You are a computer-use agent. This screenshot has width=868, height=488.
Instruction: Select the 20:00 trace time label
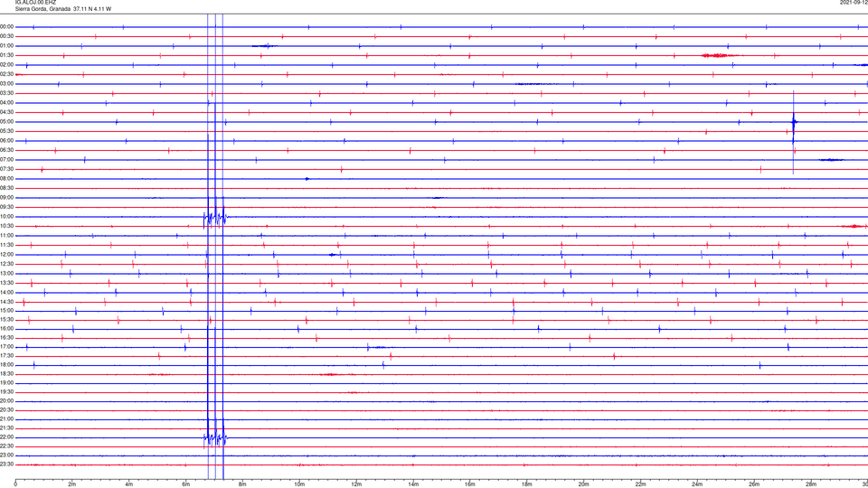7,401
